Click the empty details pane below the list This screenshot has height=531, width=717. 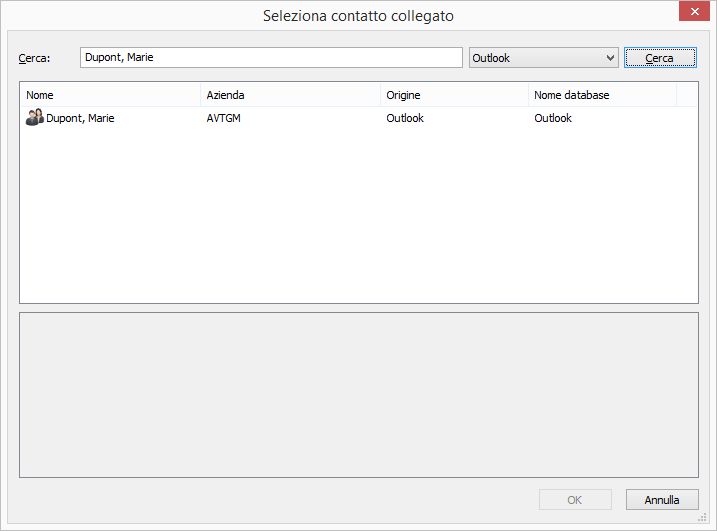pos(358,395)
